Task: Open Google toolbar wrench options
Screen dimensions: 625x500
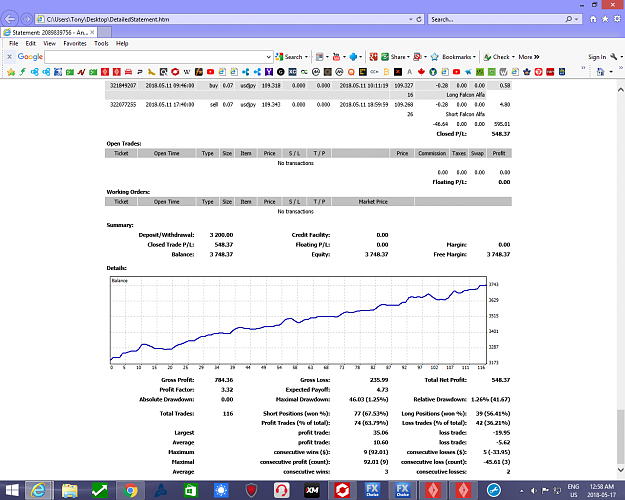Action: click(x=613, y=57)
